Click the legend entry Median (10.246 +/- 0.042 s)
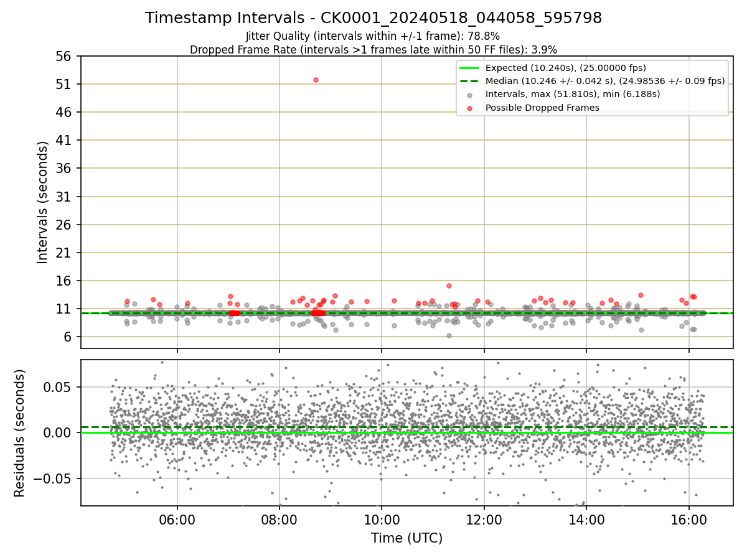The width and height of the screenshot is (747, 560). [605, 81]
